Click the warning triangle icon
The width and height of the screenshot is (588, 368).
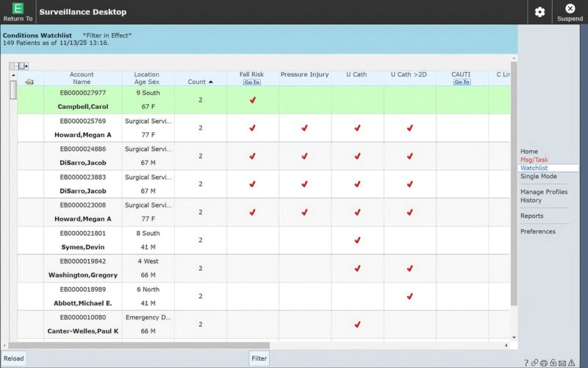click(571, 362)
